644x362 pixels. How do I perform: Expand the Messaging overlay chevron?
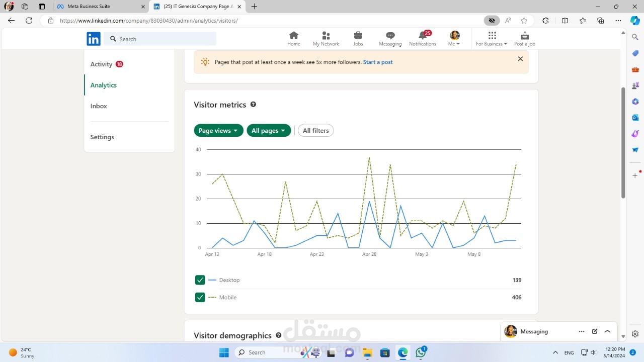pos(607,331)
